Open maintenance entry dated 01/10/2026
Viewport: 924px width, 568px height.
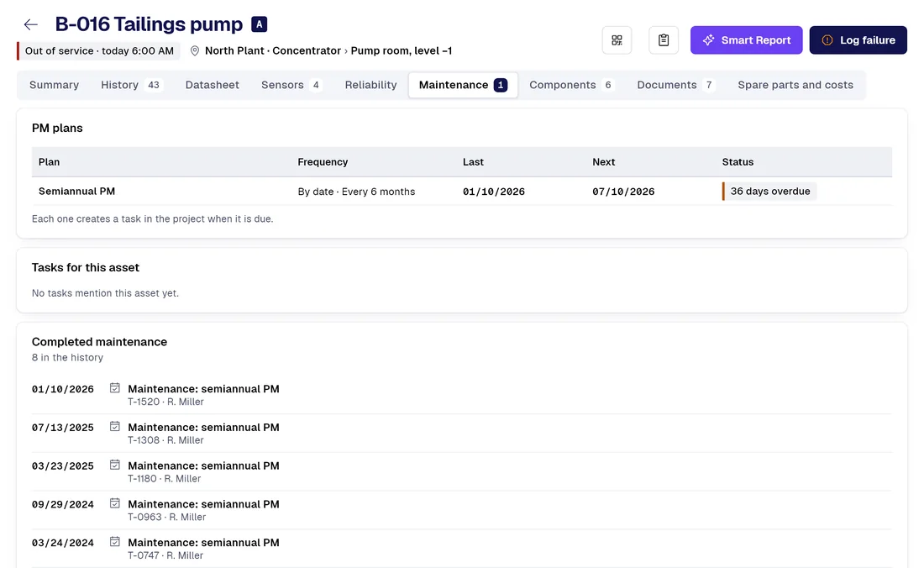[462, 395]
